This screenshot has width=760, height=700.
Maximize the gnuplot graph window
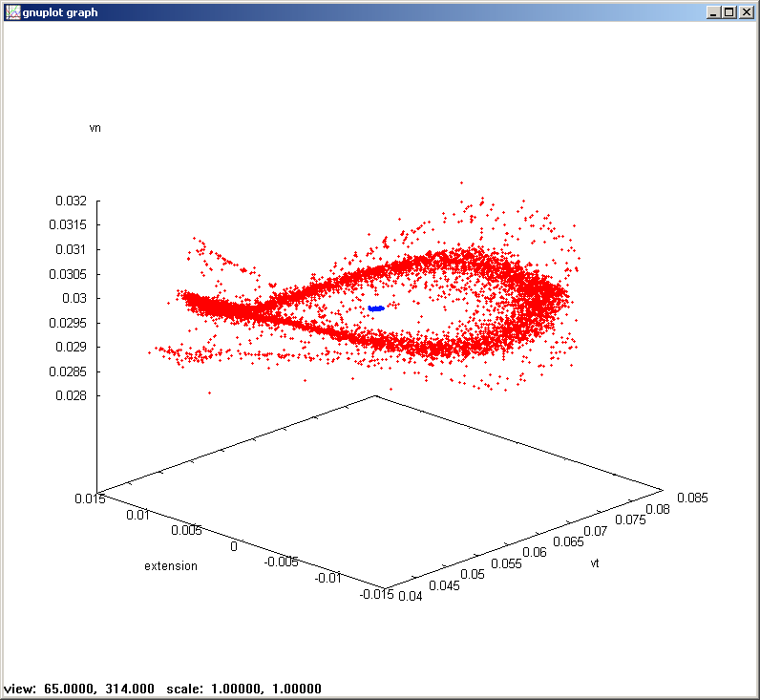(x=728, y=12)
